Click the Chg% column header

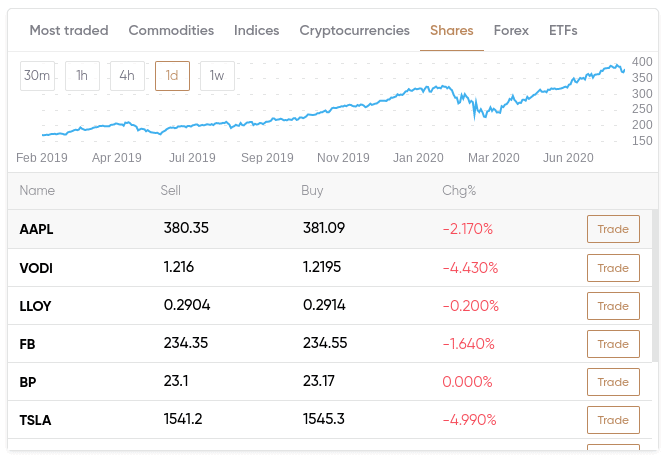coord(459,191)
